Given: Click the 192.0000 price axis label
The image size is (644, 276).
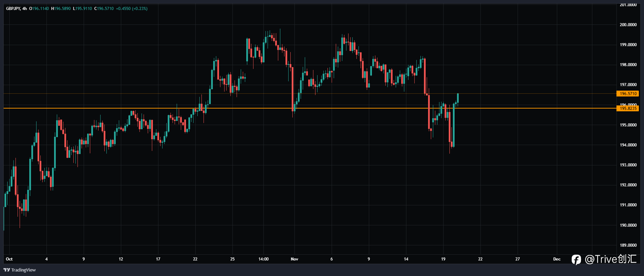Looking at the screenshot, I should click(628, 185).
